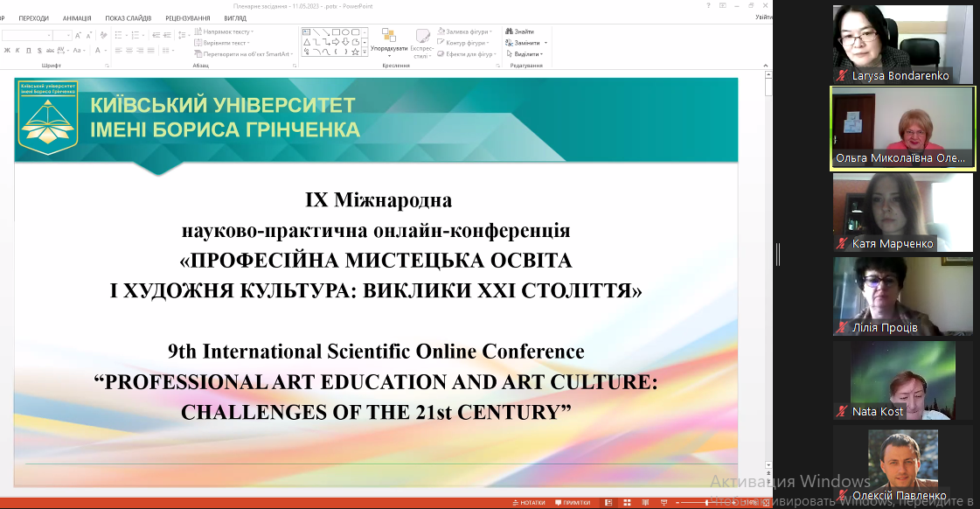The width and height of the screenshot is (980, 509).
Task: Increase the list indent level
Action: pos(167,36)
